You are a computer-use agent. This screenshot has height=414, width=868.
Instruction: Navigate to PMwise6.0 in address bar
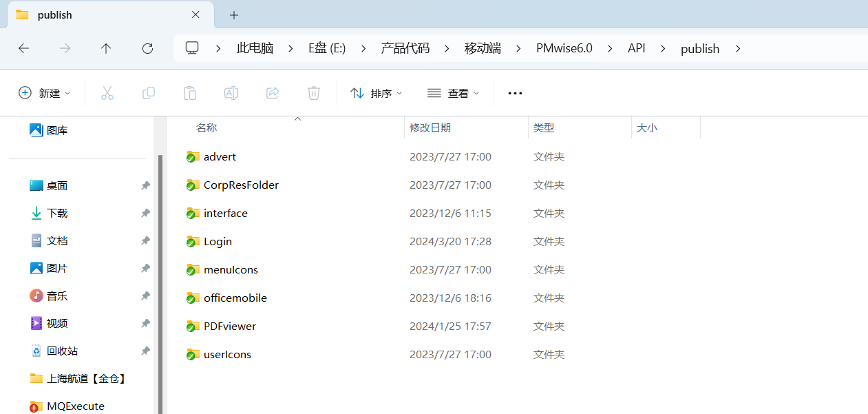click(x=564, y=48)
